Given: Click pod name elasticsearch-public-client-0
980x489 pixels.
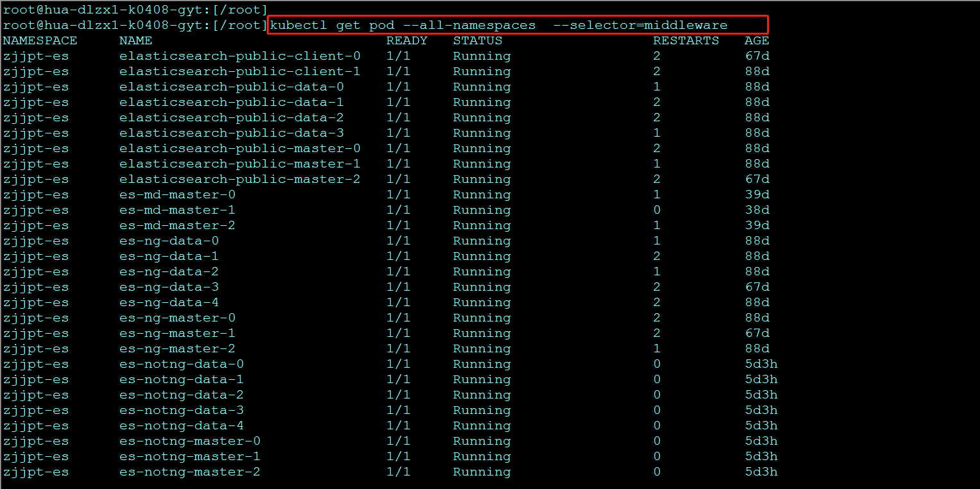Looking at the screenshot, I should click(x=240, y=56).
